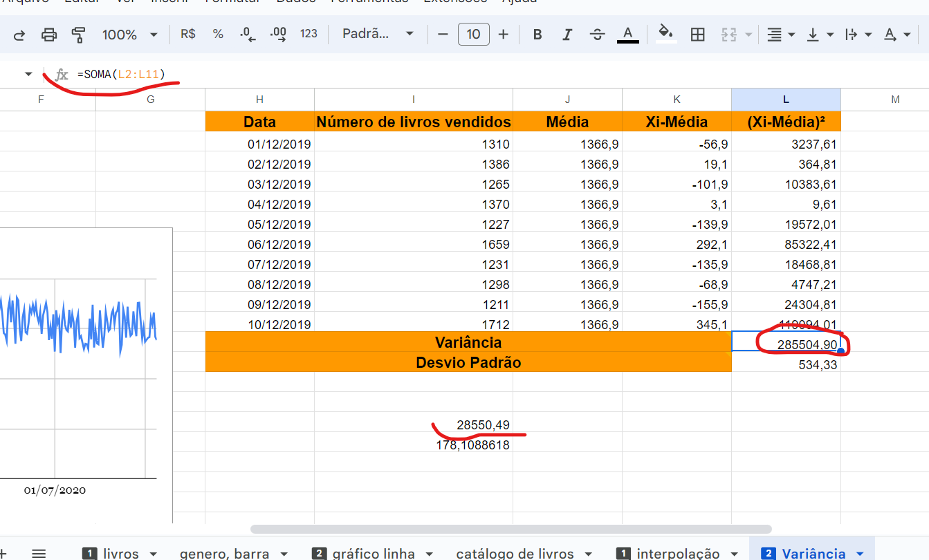The width and height of the screenshot is (929, 560).
Task: Toggle bold formatting
Action: click(x=537, y=35)
